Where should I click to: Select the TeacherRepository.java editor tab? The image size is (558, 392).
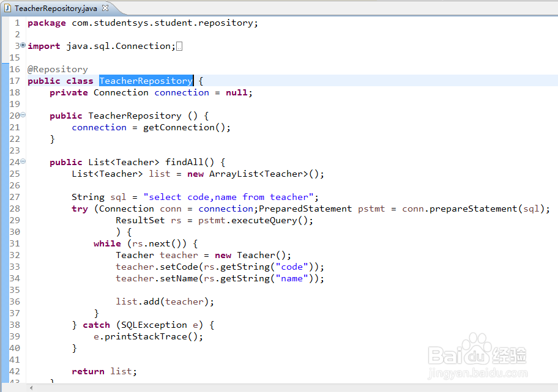(x=56, y=8)
